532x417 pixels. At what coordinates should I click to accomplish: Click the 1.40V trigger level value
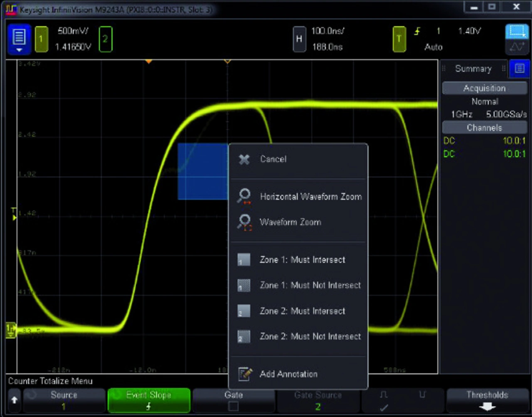click(469, 31)
